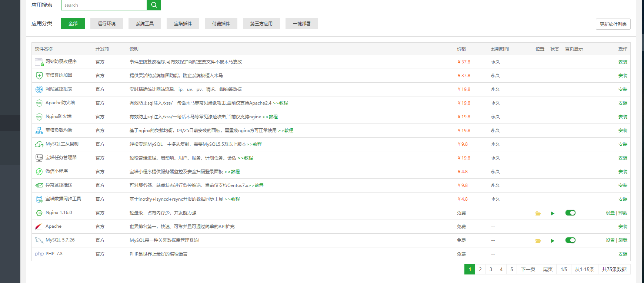This screenshot has width=644, height=283.
Task: Click the 更新软件列表 button
Action: (613, 24)
